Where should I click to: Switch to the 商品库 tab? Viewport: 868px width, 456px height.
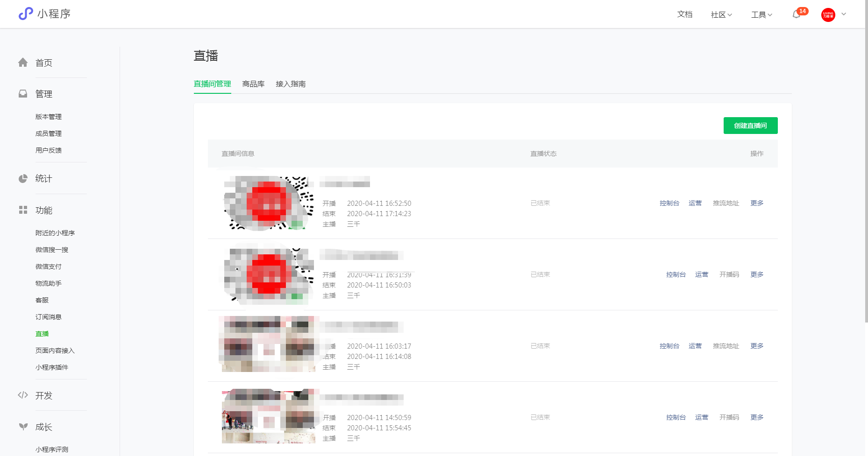[x=254, y=84]
